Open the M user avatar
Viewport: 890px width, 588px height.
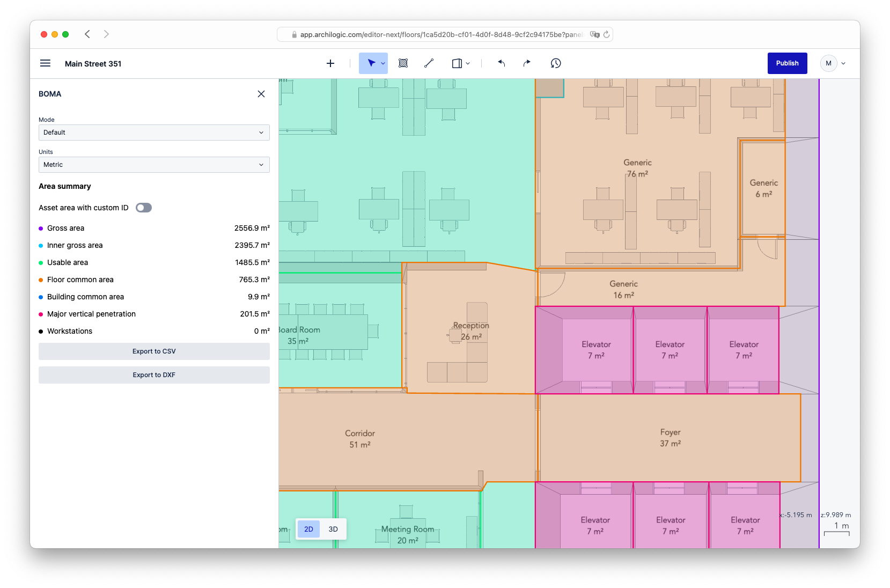(828, 63)
